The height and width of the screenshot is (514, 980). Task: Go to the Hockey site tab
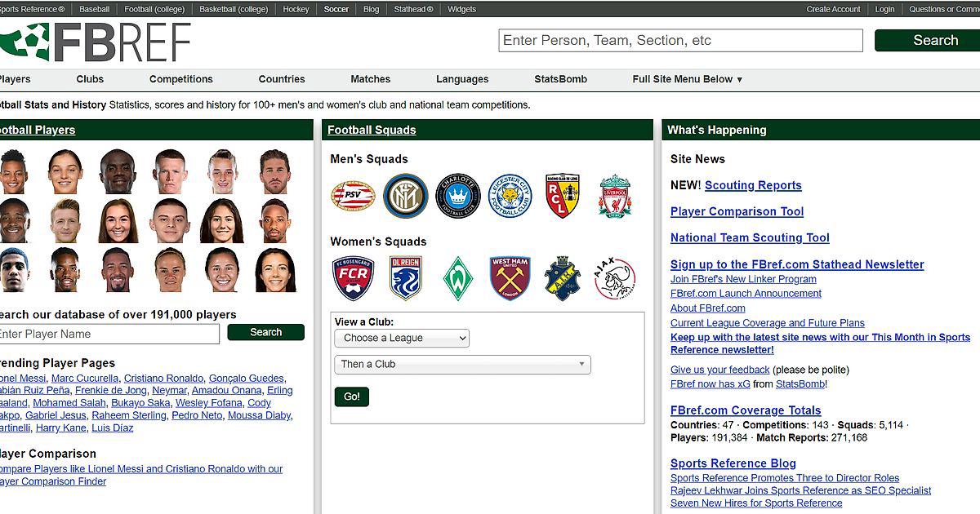(x=296, y=9)
